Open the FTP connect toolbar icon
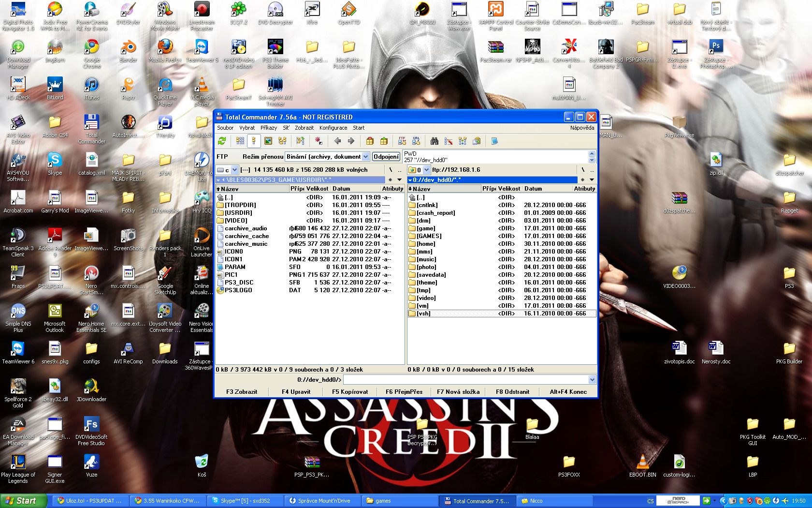812x508 pixels. tap(402, 141)
